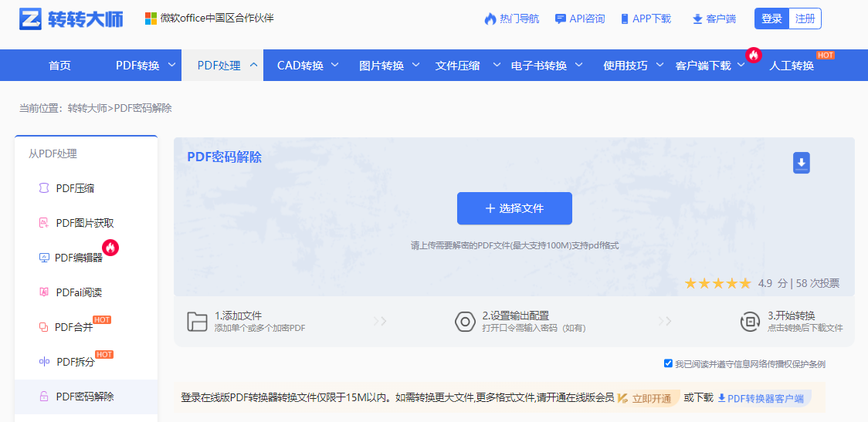Click the PDF密码解除 lock icon
The image size is (868, 422).
[43, 396]
